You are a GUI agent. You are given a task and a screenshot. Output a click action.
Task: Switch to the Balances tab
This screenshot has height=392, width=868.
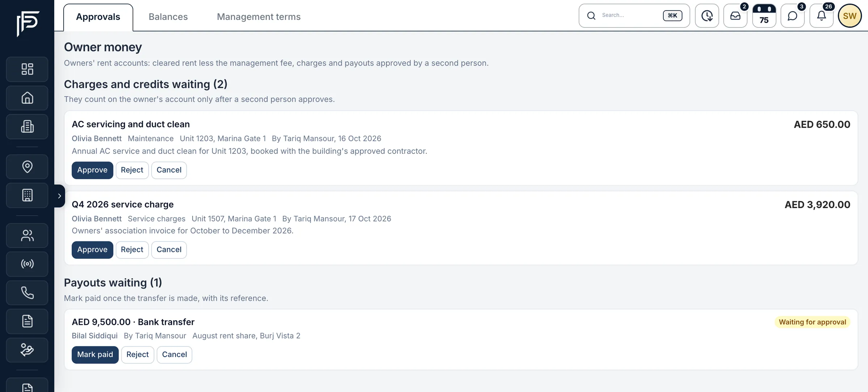coord(168,17)
